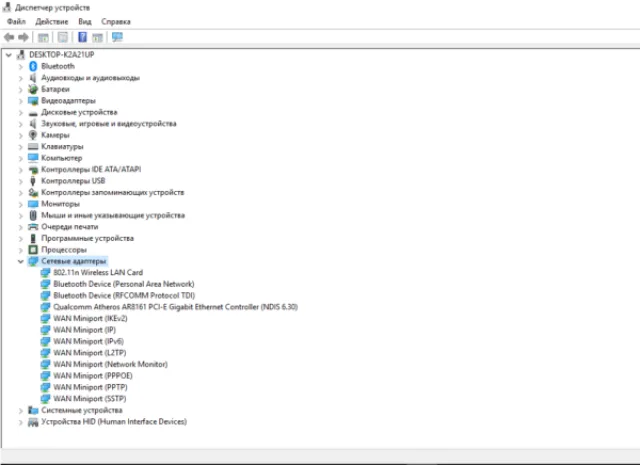Click the Батареи battery icon
This screenshot has width=640, height=465.
[33, 89]
